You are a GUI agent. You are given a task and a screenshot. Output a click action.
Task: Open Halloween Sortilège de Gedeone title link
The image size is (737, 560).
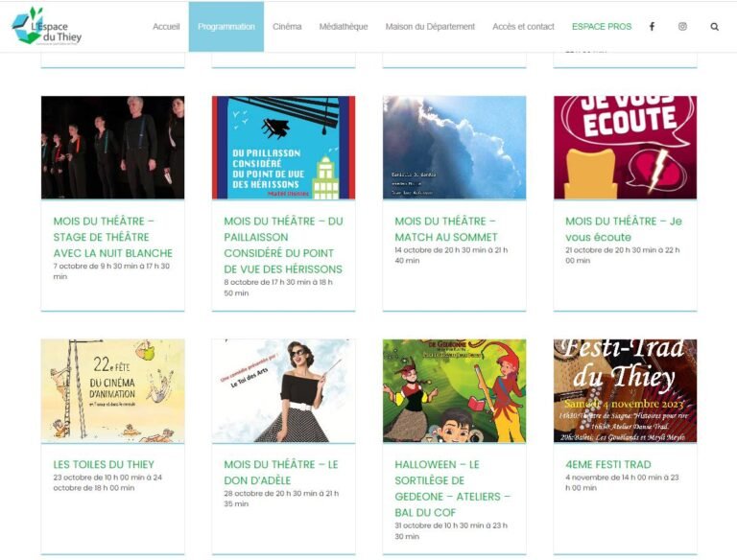(x=453, y=489)
